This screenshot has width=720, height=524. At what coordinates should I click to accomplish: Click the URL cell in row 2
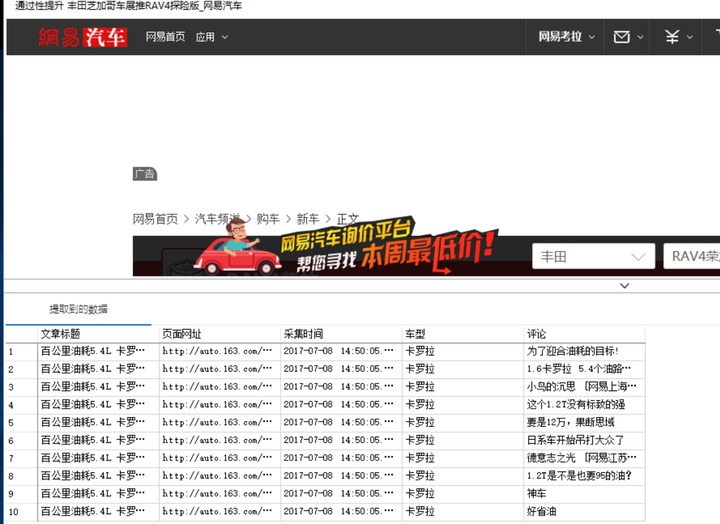[x=219, y=369]
